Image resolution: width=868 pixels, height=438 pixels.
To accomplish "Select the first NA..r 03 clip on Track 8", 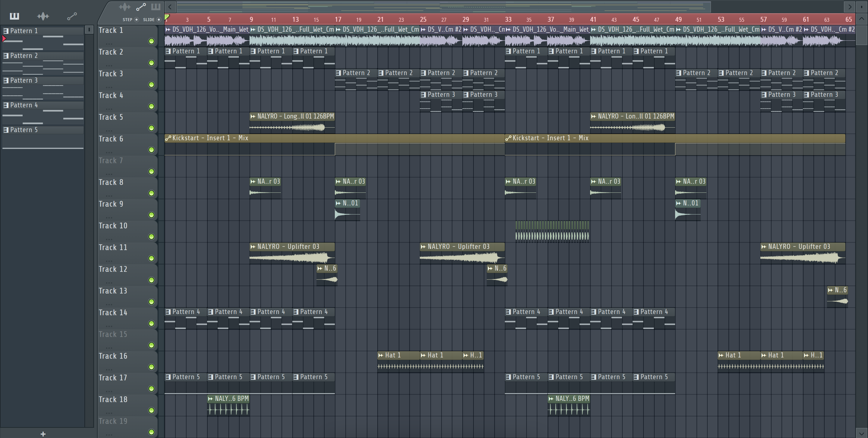I will click(x=265, y=188).
